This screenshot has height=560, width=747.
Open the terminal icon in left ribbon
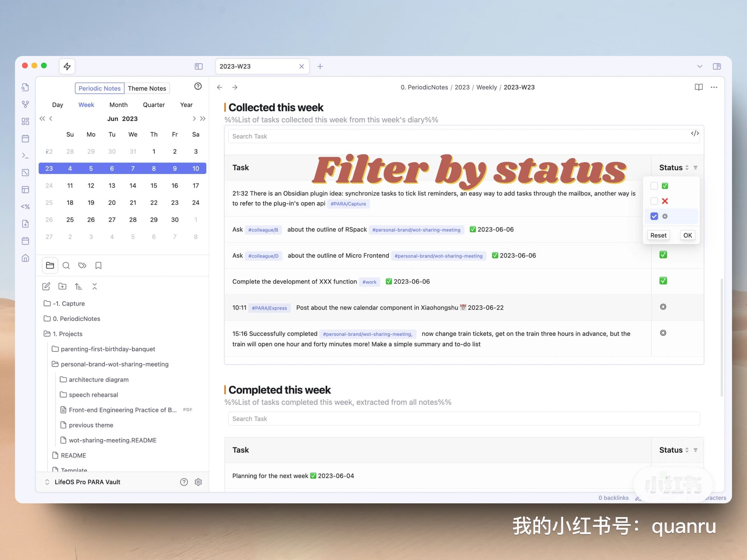25,156
